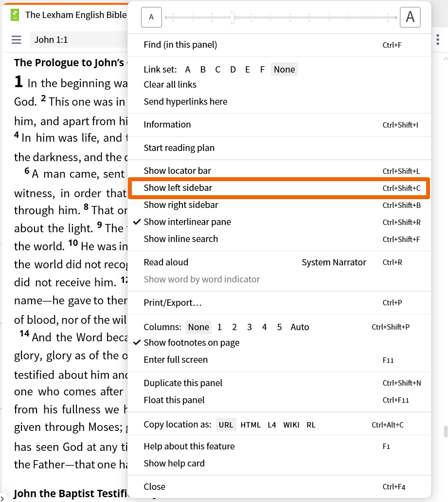Click the John 1:1 reference box
This screenshot has height=502, width=448.
pos(78,40)
